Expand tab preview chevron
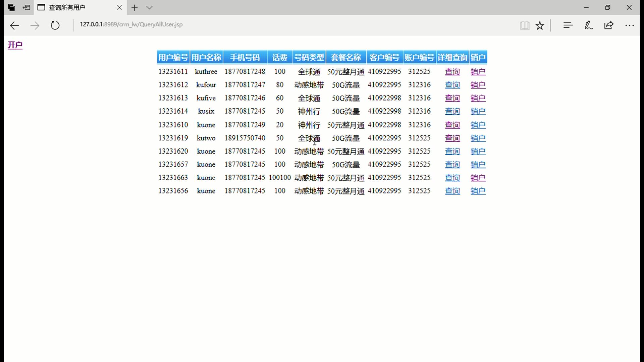 coord(150,8)
